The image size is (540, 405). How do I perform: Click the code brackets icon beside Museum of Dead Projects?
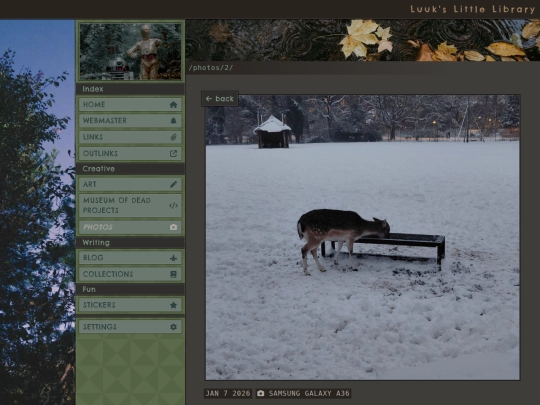click(x=173, y=206)
